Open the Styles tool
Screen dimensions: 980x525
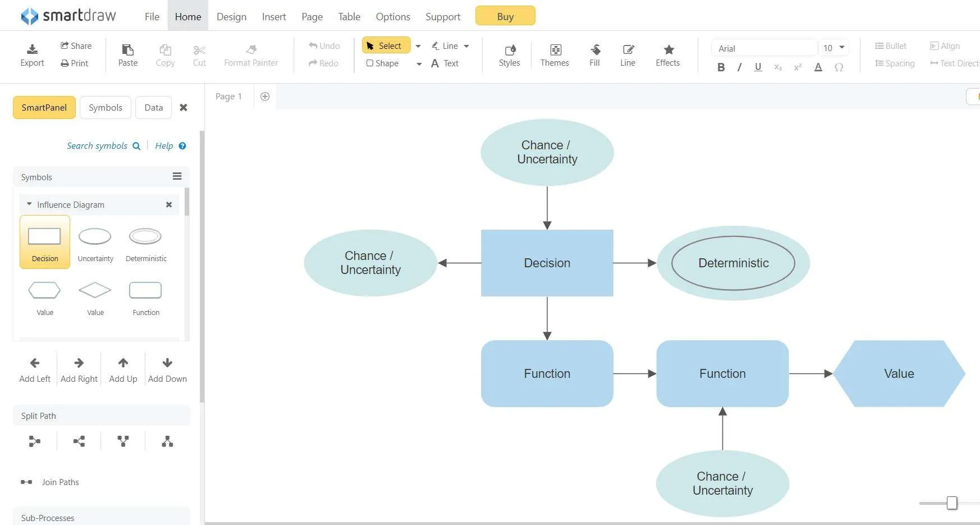509,56
